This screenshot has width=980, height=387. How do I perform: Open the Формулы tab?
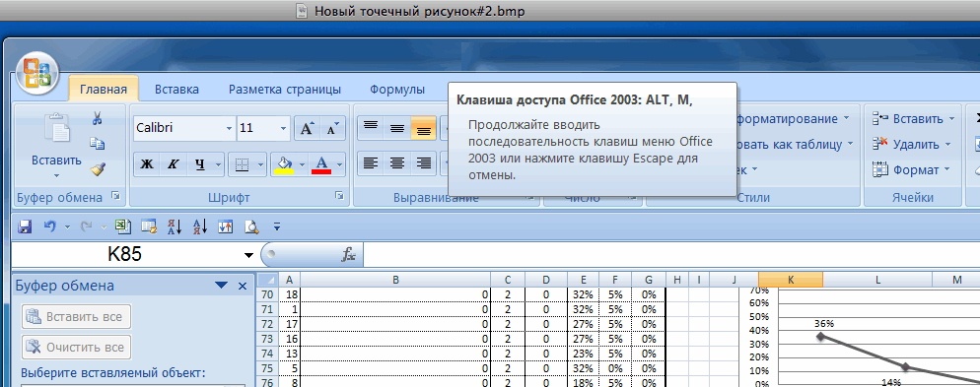397,90
